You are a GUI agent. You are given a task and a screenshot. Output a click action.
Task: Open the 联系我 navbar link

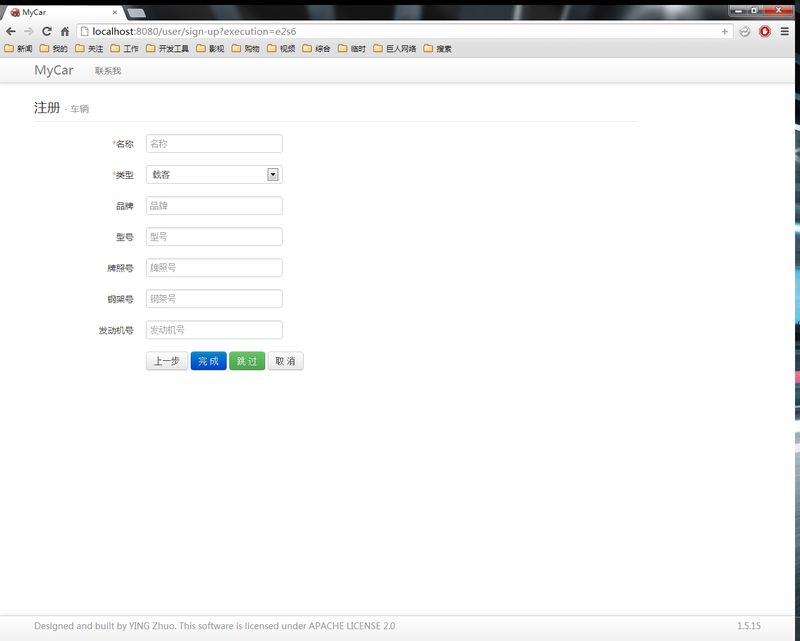coord(108,71)
